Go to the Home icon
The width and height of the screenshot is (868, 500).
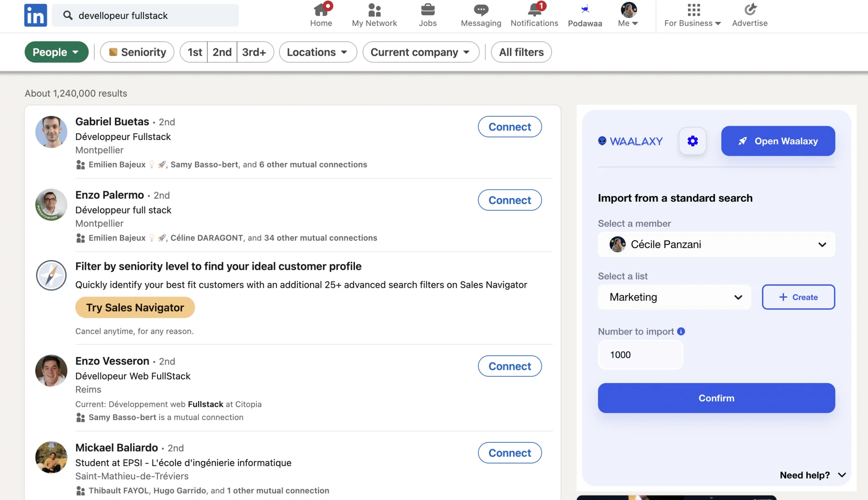[x=321, y=10]
